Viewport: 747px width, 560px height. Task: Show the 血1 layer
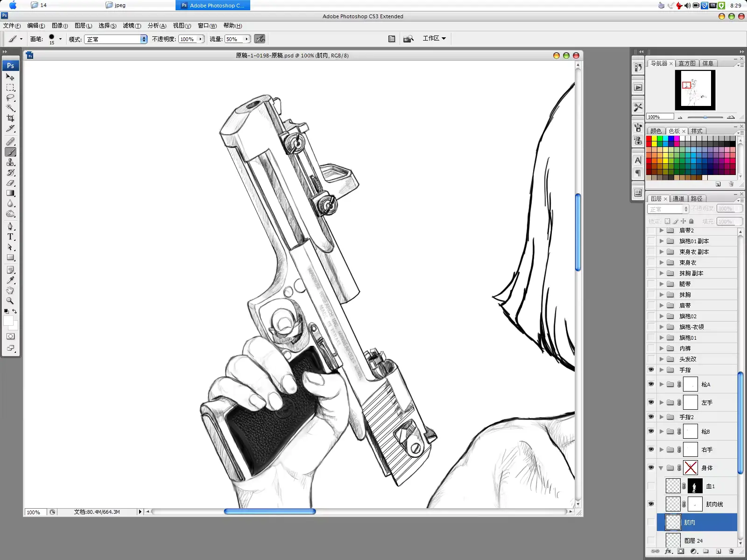[x=651, y=486]
